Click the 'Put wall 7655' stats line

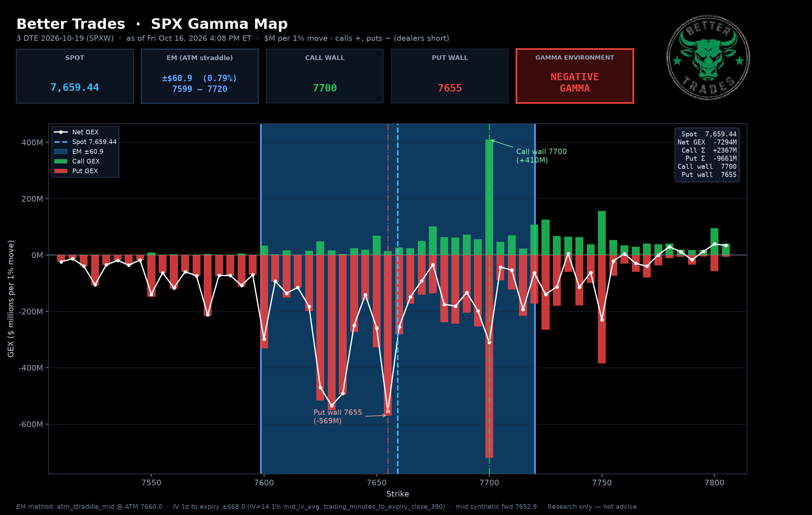coord(709,175)
